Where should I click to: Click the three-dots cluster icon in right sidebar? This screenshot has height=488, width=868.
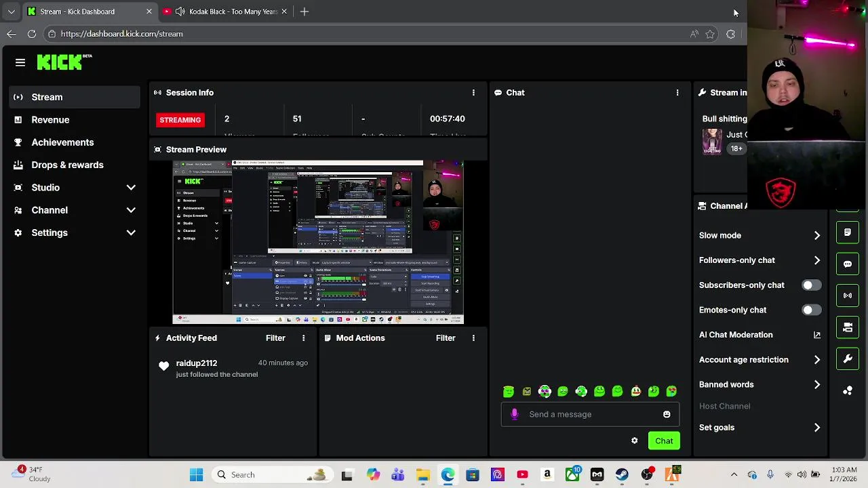(848, 390)
